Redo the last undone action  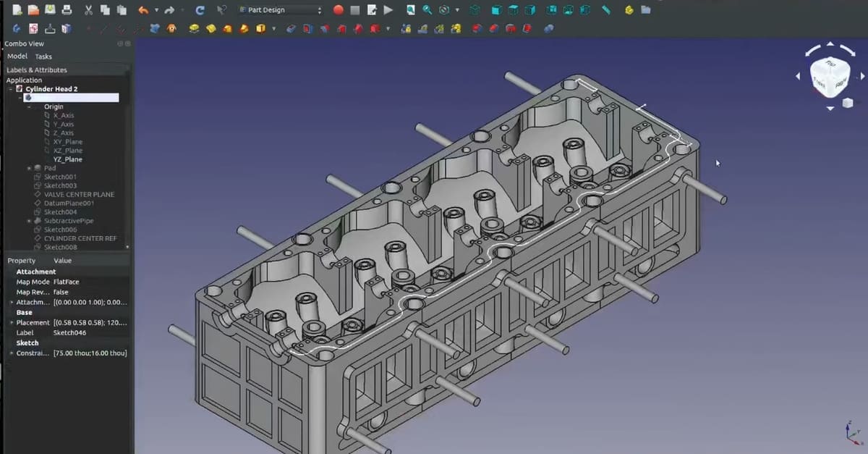click(169, 10)
